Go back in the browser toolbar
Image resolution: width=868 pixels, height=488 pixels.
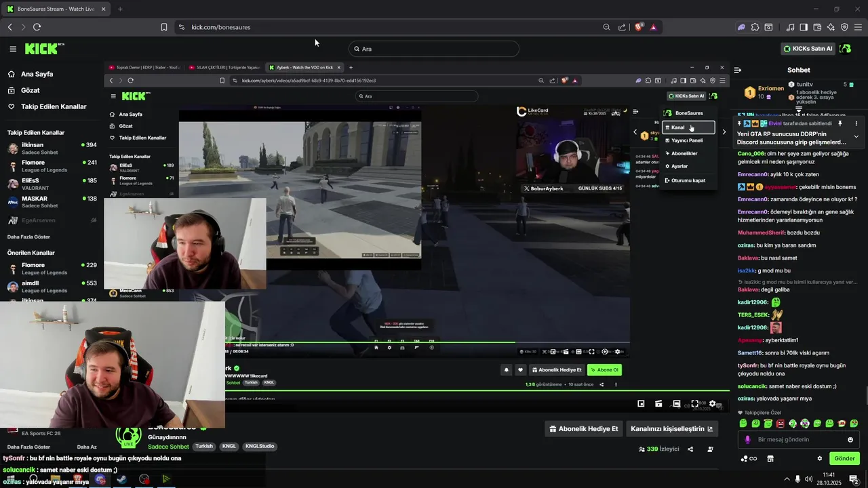point(9,27)
